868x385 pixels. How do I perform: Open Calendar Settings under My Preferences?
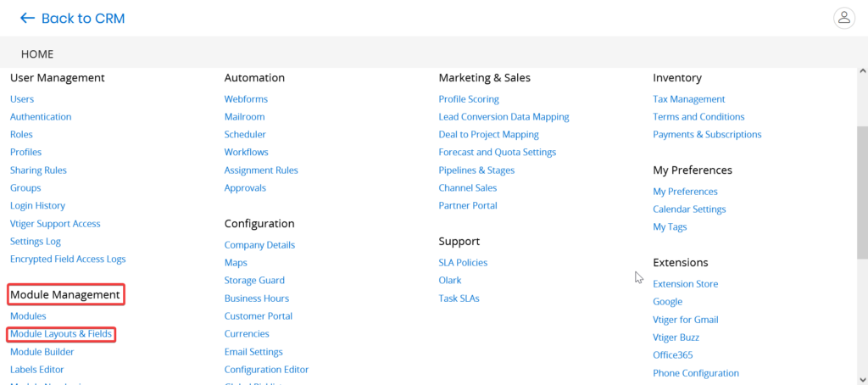689,209
